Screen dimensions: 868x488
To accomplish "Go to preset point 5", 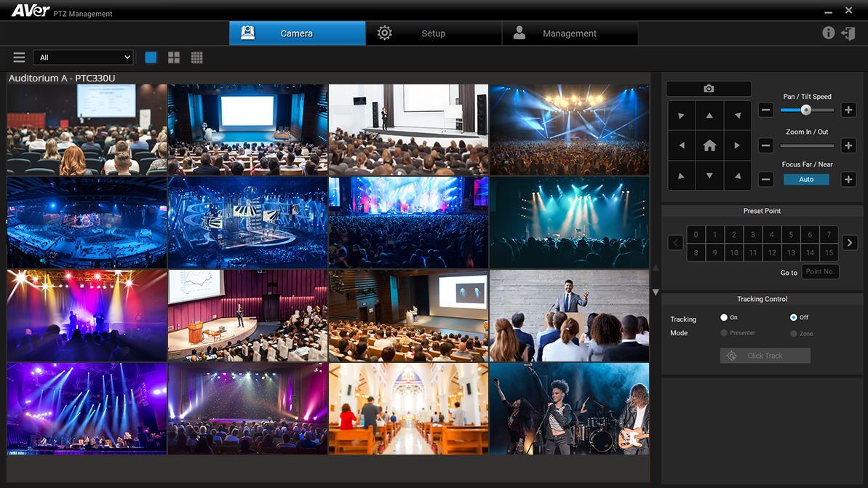I will click(x=791, y=235).
